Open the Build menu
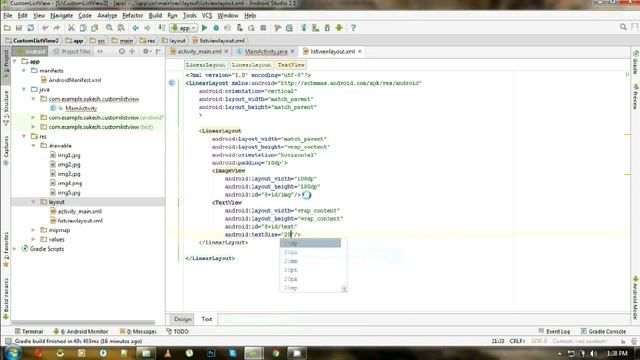This screenshot has height=360, width=640. (155, 16)
